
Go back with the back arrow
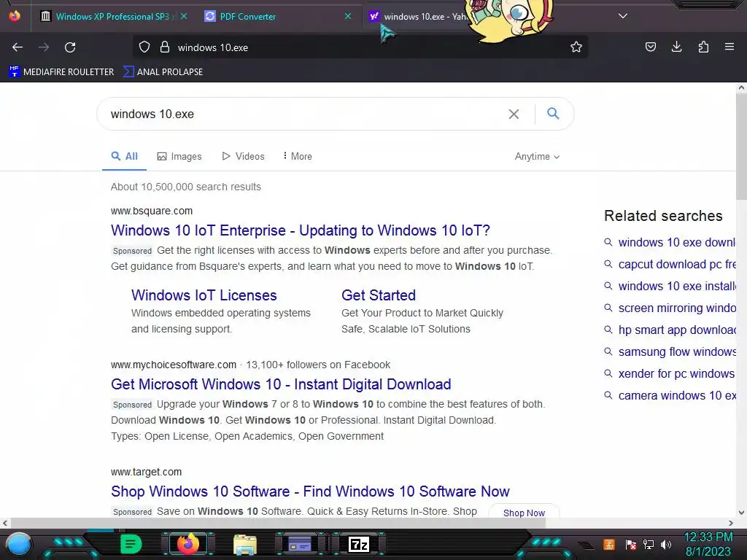pos(18,47)
